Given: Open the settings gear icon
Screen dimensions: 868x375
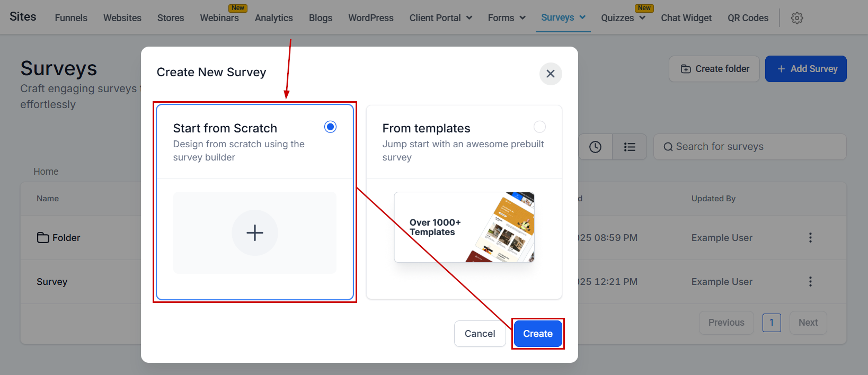Looking at the screenshot, I should (x=796, y=18).
